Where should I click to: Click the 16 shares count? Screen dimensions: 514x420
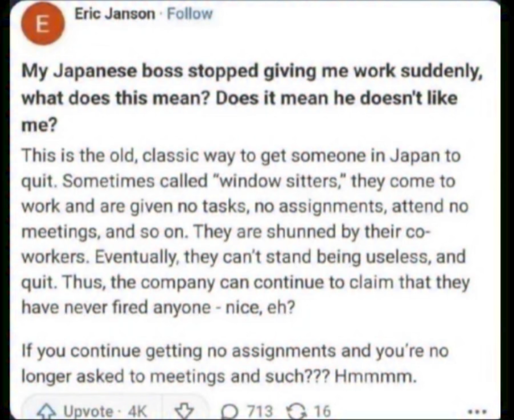tap(318, 410)
